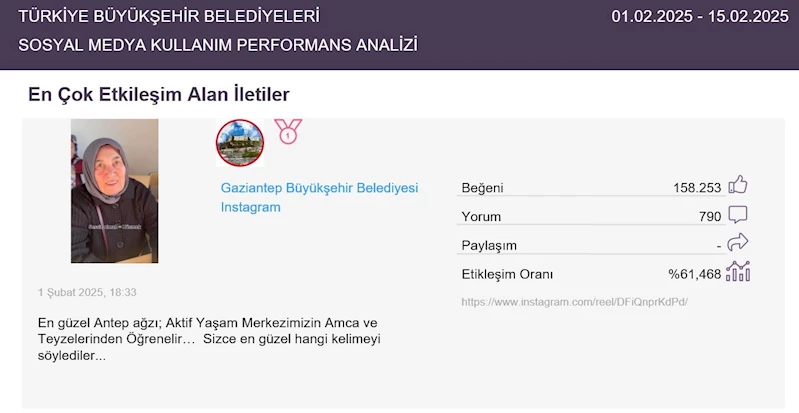Select the 01.02.2025 - 15.02.2025 date range

[700, 16]
